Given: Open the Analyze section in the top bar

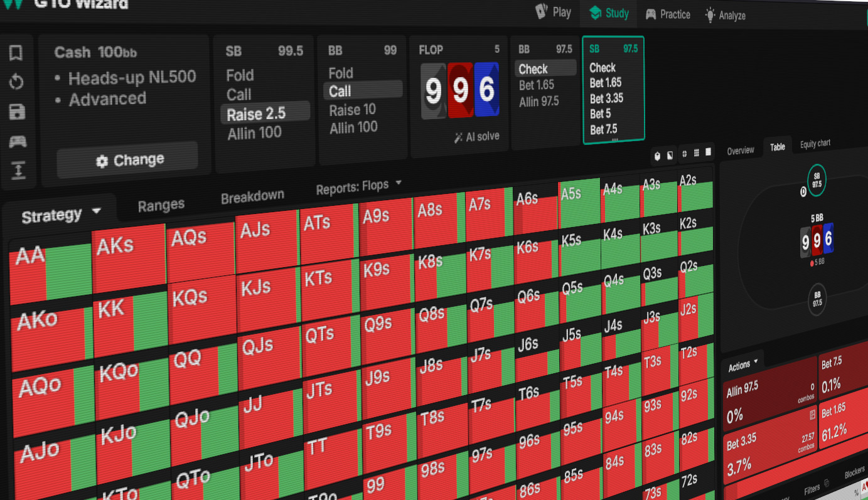Looking at the screenshot, I should click(725, 16).
